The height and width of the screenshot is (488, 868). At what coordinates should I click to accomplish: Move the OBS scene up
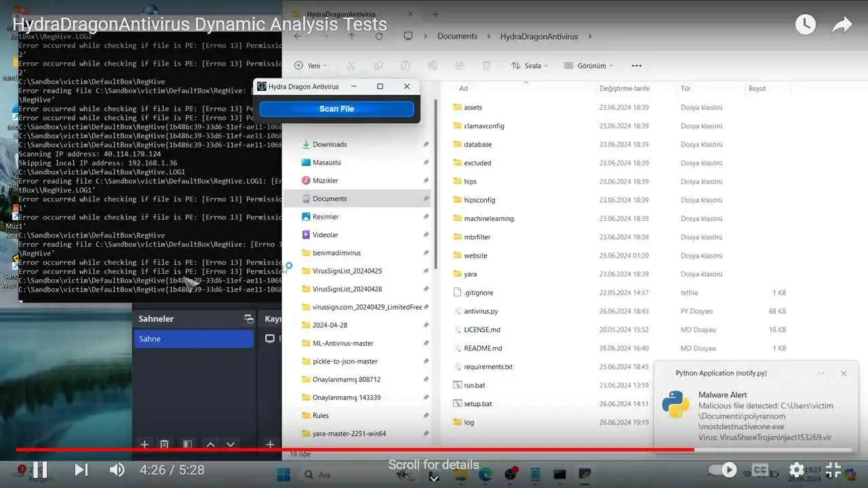point(210,445)
